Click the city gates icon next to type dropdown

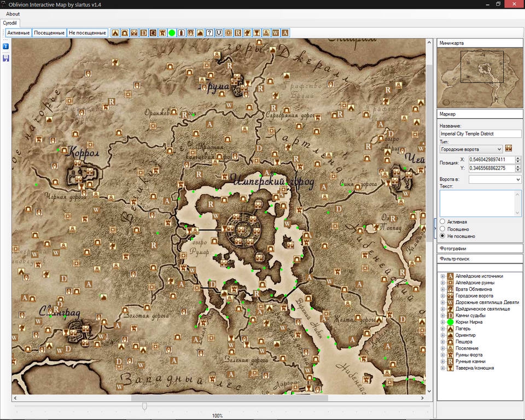click(509, 149)
